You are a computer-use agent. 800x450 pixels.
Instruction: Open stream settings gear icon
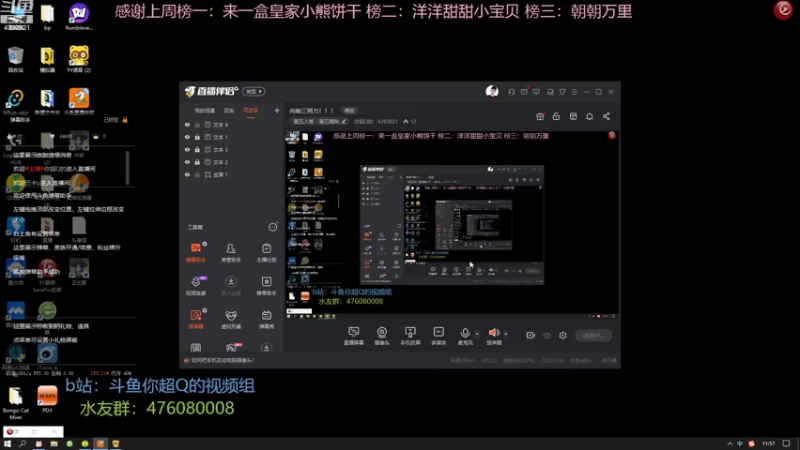[563, 335]
